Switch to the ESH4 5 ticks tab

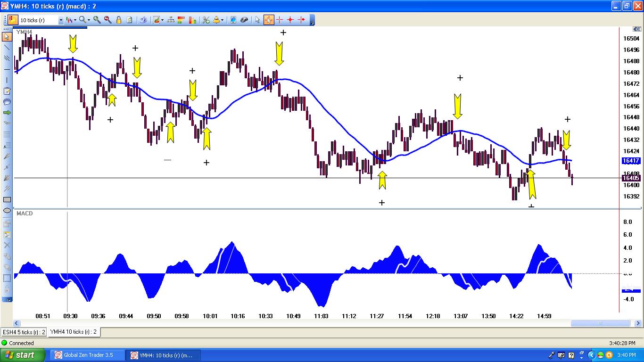click(x=24, y=332)
